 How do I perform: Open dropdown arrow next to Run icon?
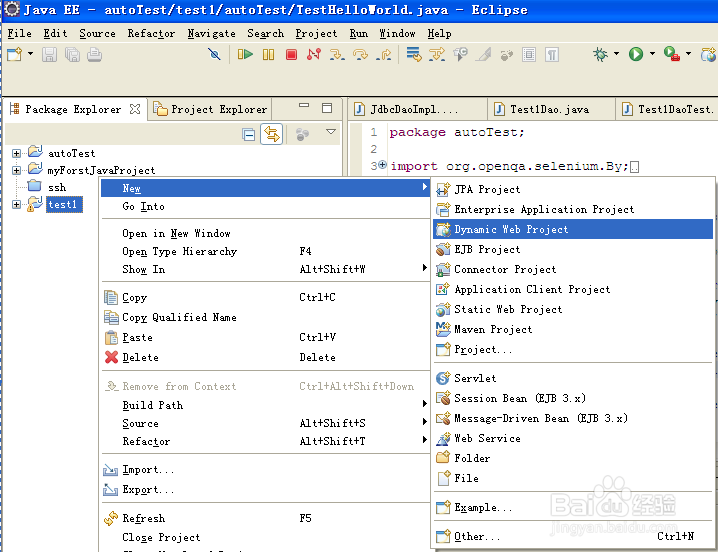[652, 54]
